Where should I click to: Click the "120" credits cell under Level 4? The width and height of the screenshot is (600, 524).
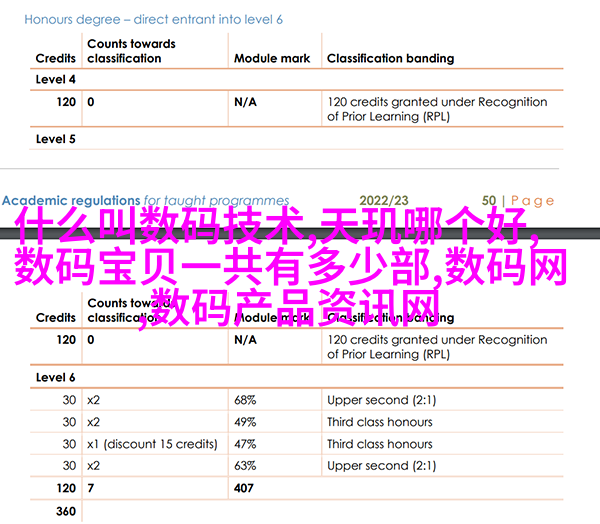[x=66, y=102]
